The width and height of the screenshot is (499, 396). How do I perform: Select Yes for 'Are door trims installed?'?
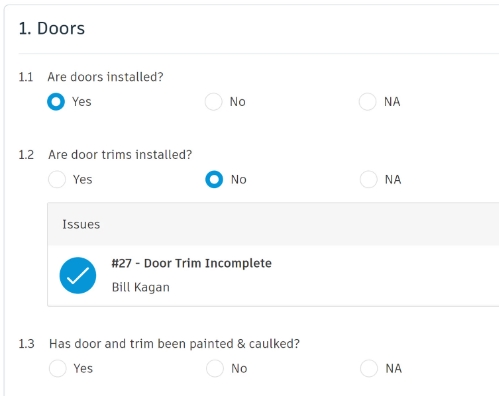(x=57, y=180)
